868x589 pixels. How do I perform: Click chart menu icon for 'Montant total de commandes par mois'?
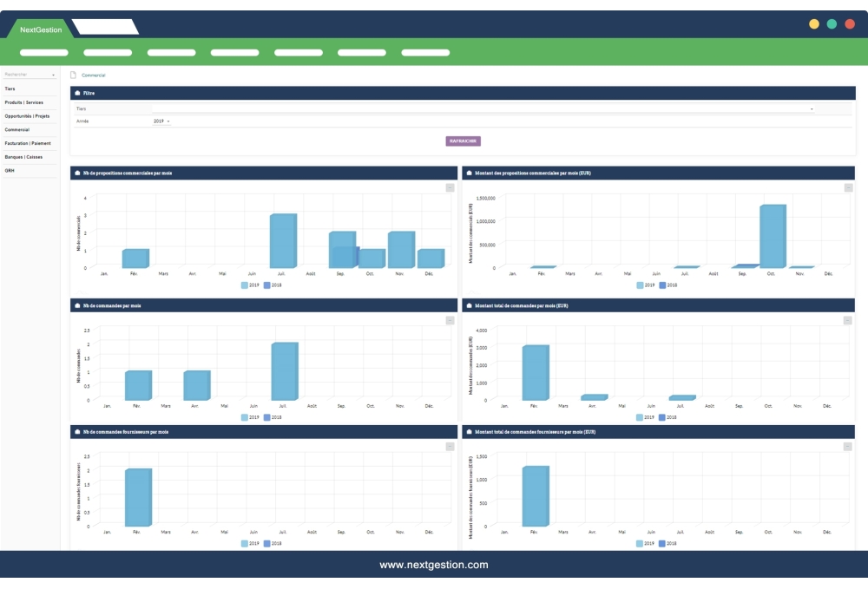tap(848, 320)
